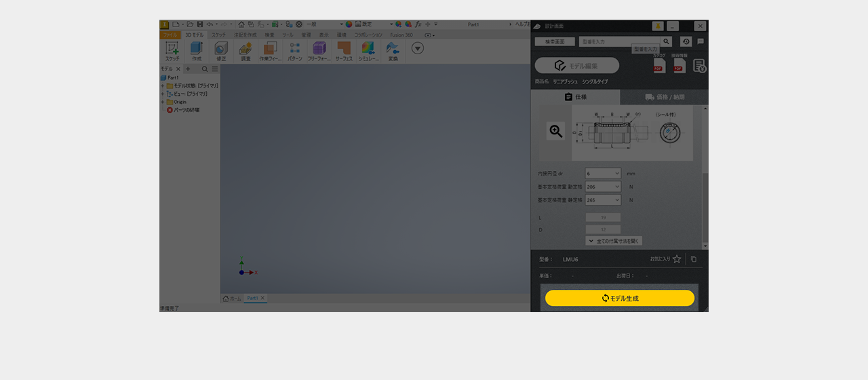This screenshot has height=380, width=868.
Task: Click the magnifier zoom icon on drawing
Action: (x=555, y=132)
